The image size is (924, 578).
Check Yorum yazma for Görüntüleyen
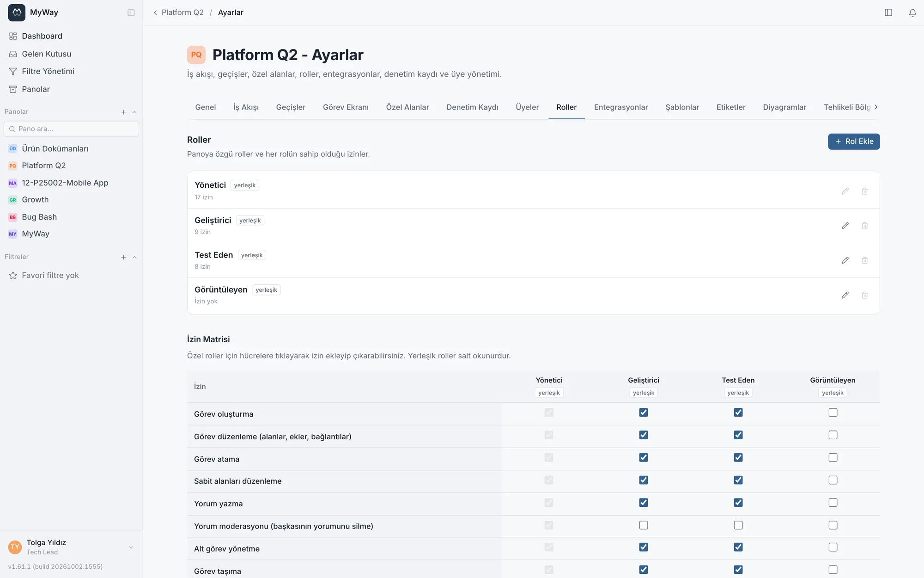click(833, 503)
